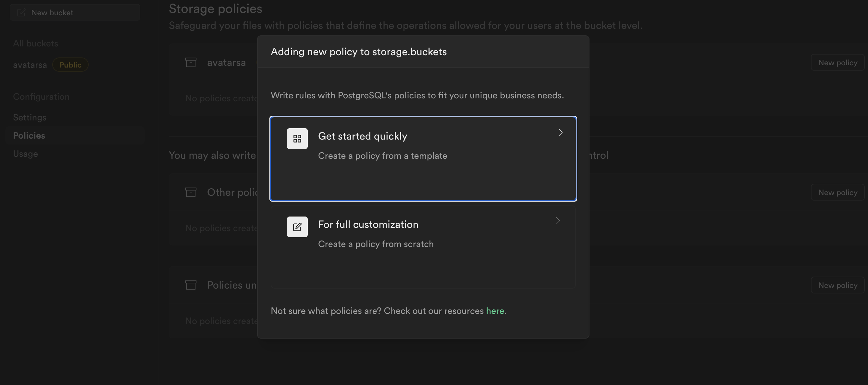868x385 pixels.
Task: Open Settings in the sidebar
Action: pyautogui.click(x=30, y=117)
